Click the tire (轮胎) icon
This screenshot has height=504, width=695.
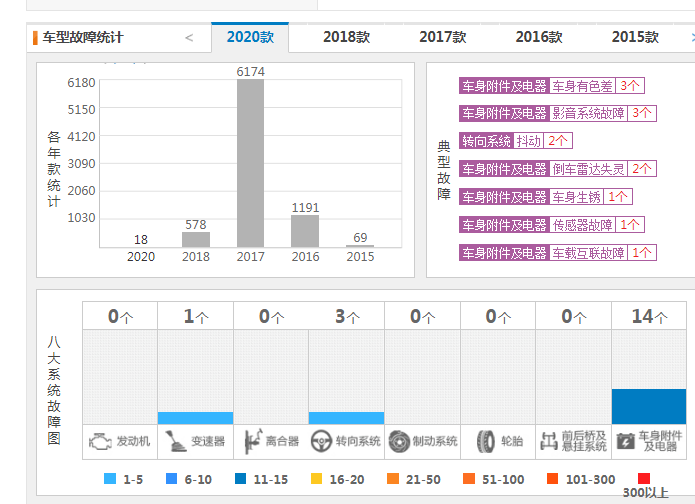click(486, 441)
